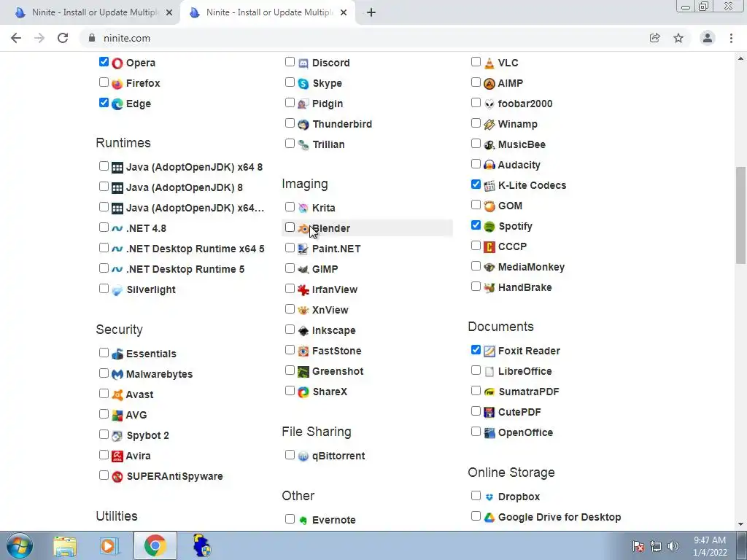Uncheck the K-Lite Codecs checkbox
The image size is (747, 560).
point(476,184)
